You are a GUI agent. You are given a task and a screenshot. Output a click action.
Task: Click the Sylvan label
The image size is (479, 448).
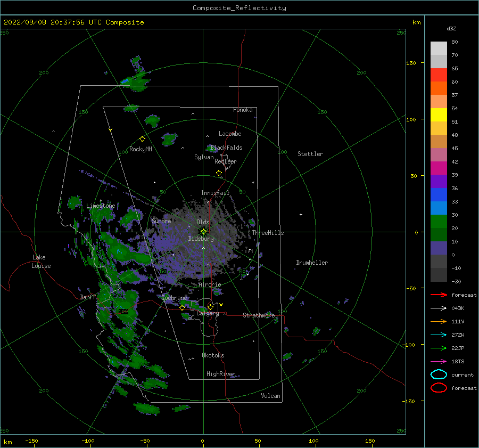pos(204,157)
